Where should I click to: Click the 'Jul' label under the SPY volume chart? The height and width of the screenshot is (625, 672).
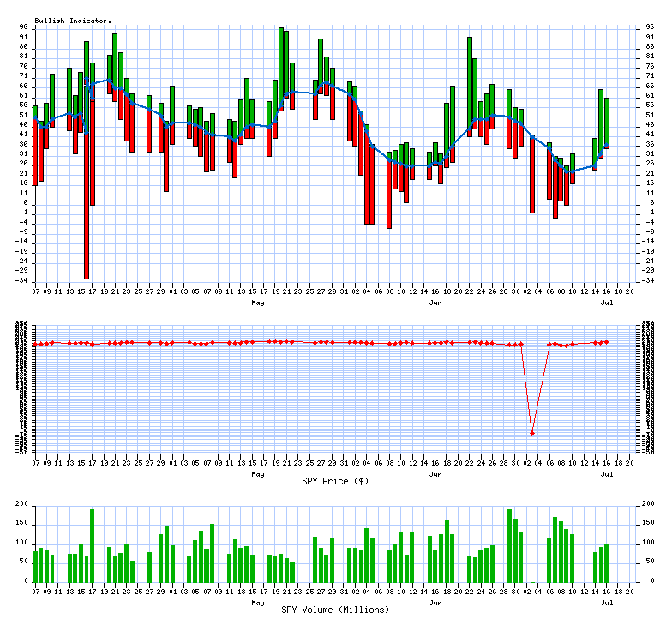coord(607,602)
